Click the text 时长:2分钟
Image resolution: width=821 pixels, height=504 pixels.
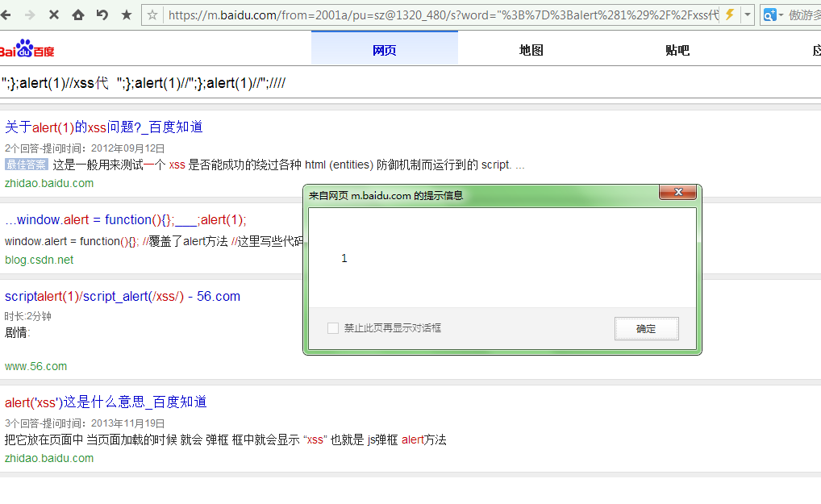(27, 316)
